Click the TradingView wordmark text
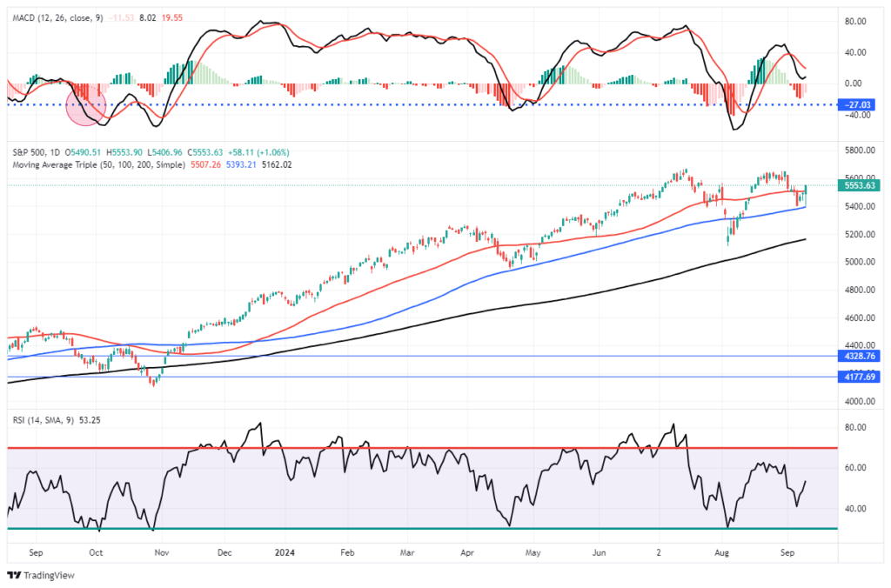Screen dimensions: 891x588 (x=49, y=575)
